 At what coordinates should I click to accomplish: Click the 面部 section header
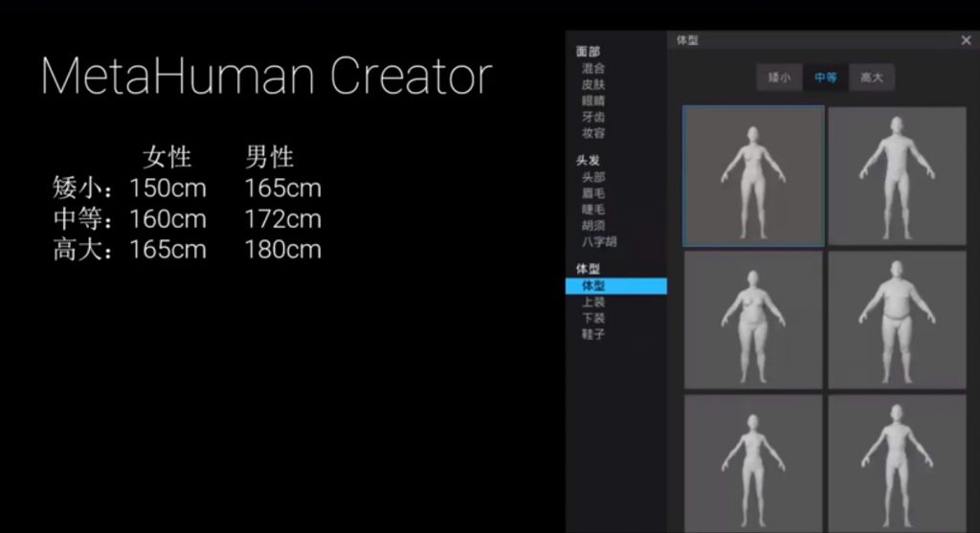(x=588, y=52)
